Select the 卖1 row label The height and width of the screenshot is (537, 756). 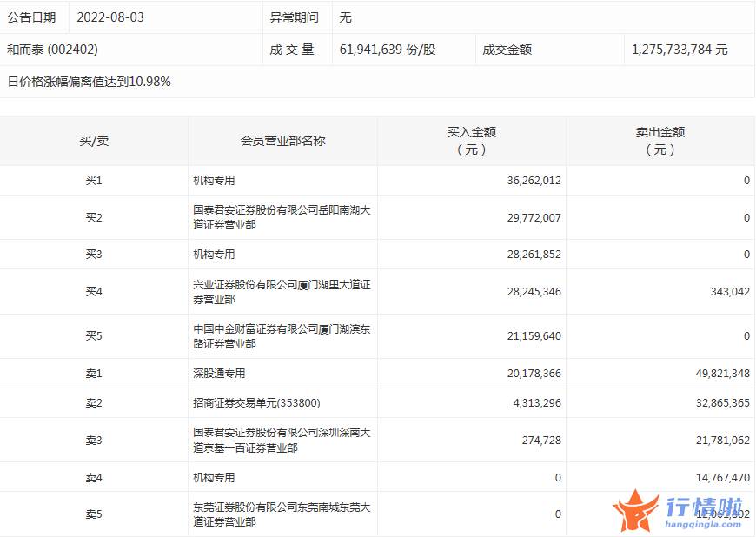(x=94, y=373)
